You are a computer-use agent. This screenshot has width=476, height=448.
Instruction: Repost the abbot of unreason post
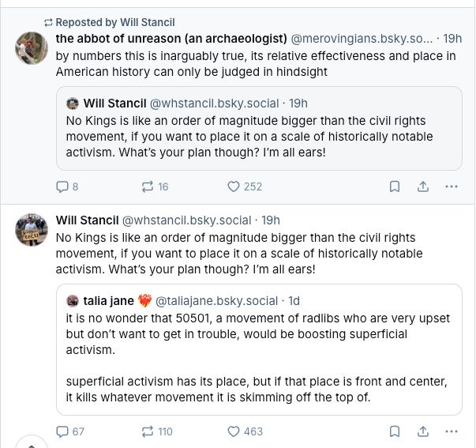point(148,186)
